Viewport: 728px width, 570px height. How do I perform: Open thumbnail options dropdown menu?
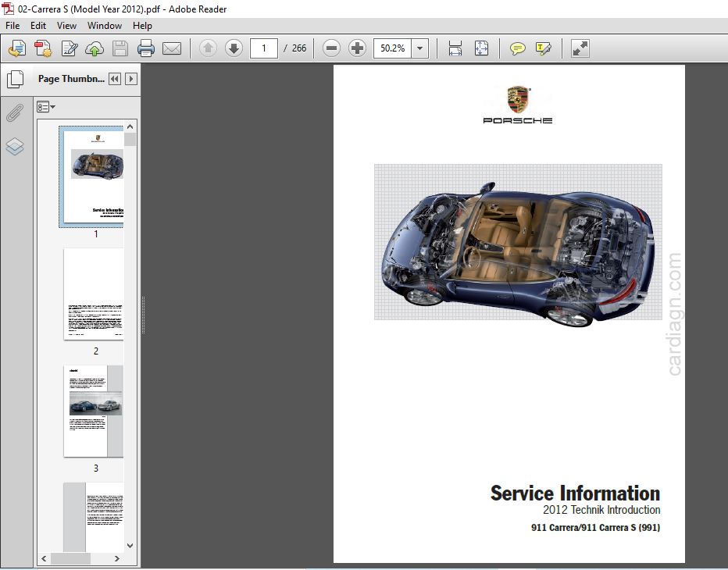click(46, 107)
